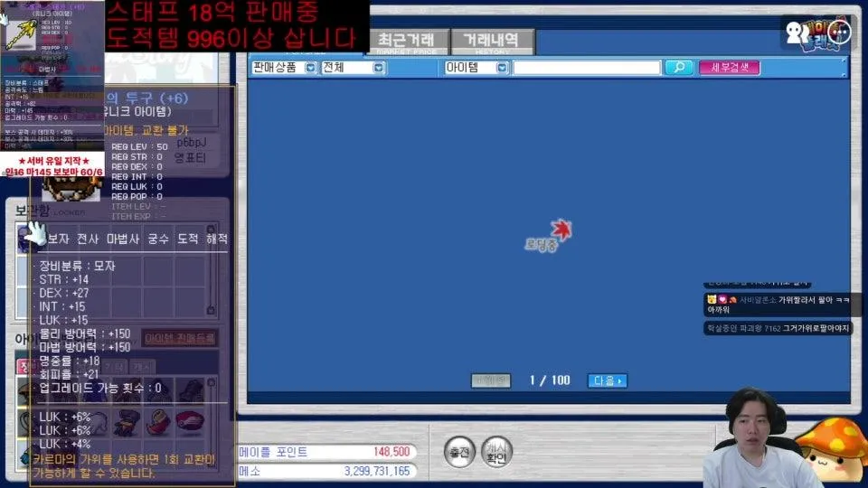868x488 pixels.
Task: Select the red-gold helmet item icon
Action: pos(158,422)
